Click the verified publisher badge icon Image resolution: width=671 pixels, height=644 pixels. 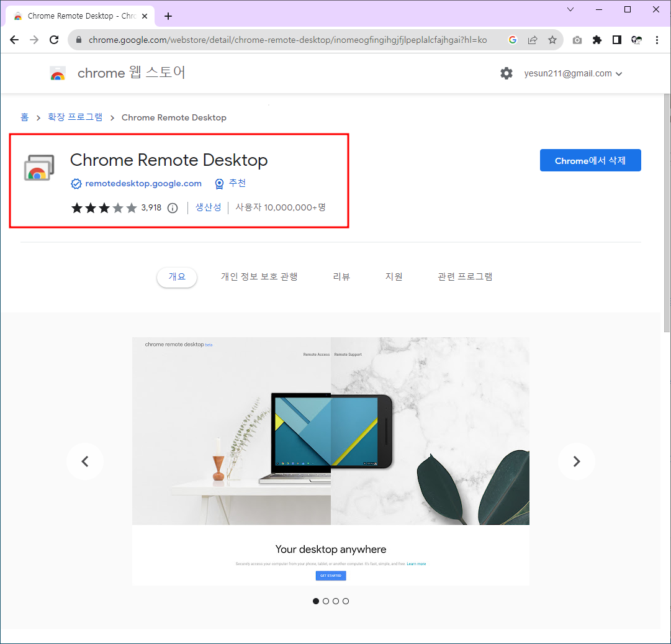(x=76, y=184)
